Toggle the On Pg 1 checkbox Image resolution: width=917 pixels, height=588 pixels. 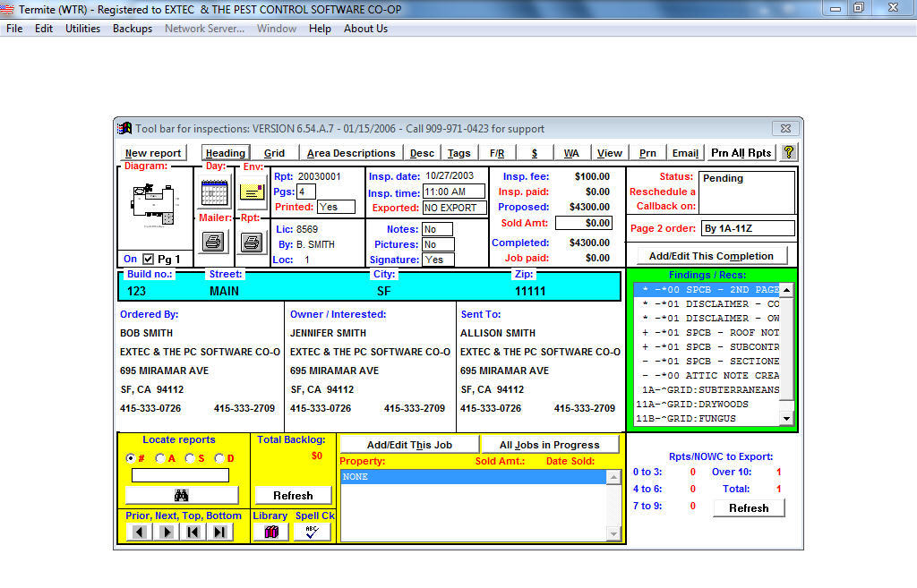[148, 259]
